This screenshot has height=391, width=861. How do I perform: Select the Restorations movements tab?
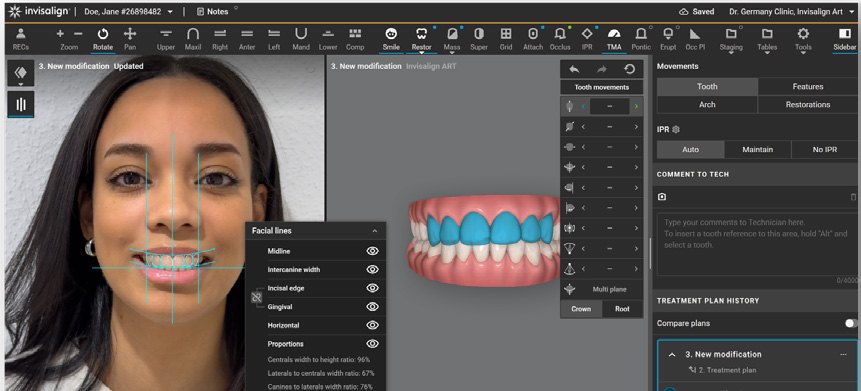coord(808,104)
